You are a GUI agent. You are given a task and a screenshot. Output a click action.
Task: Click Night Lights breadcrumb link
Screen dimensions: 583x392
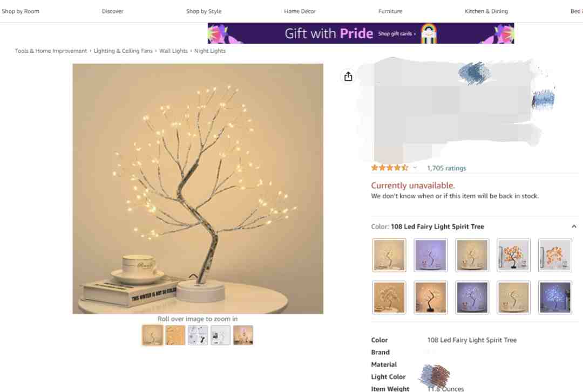(209, 51)
